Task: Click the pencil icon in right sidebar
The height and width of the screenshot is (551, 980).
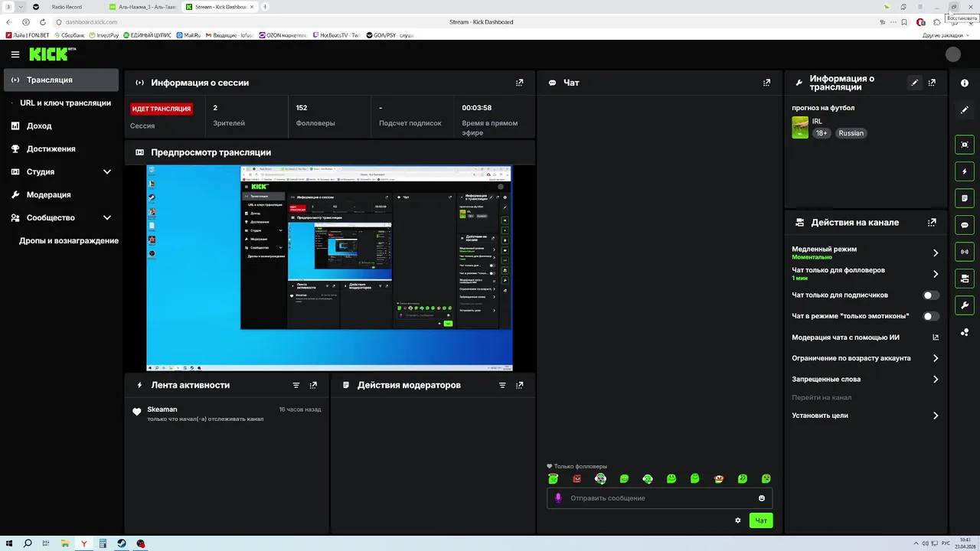Action: point(965,110)
